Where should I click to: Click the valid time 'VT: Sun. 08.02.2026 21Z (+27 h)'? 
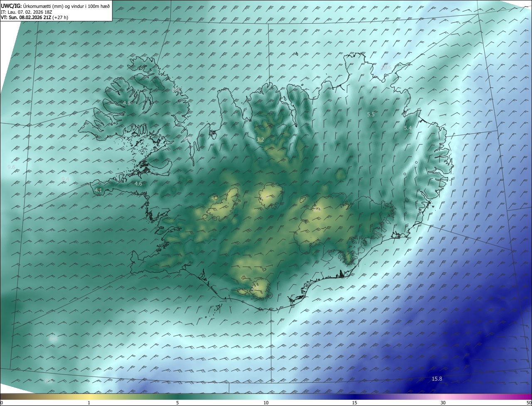[x=34, y=17]
